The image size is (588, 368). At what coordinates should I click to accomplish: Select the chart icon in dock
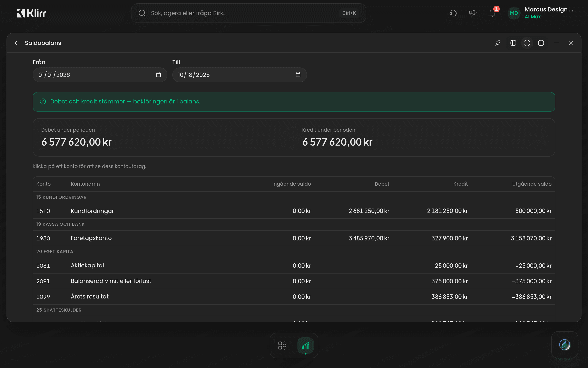pyautogui.click(x=305, y=345)
